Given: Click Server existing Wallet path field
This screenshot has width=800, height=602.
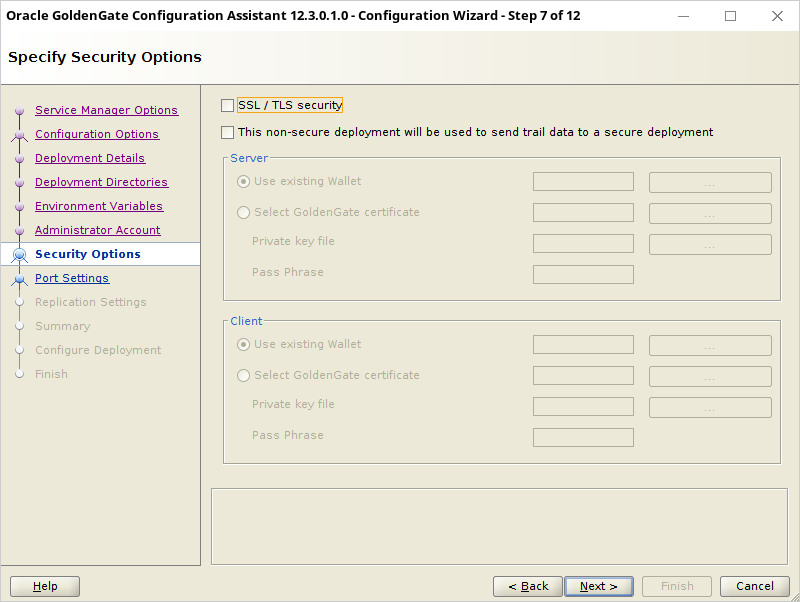Looking at the screenshot, I should pyautogui.click(x=583, y=182).
